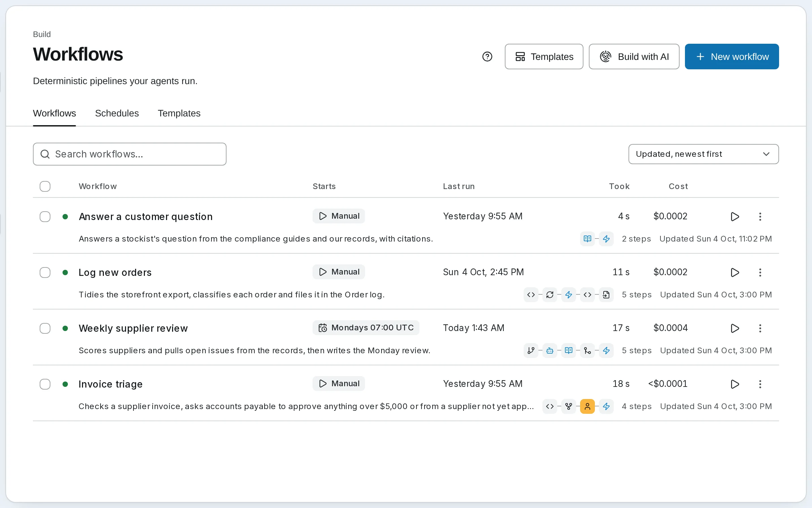
Task: Click the Manual trigger badge for Answer a customer question
Action: point(338,216)
